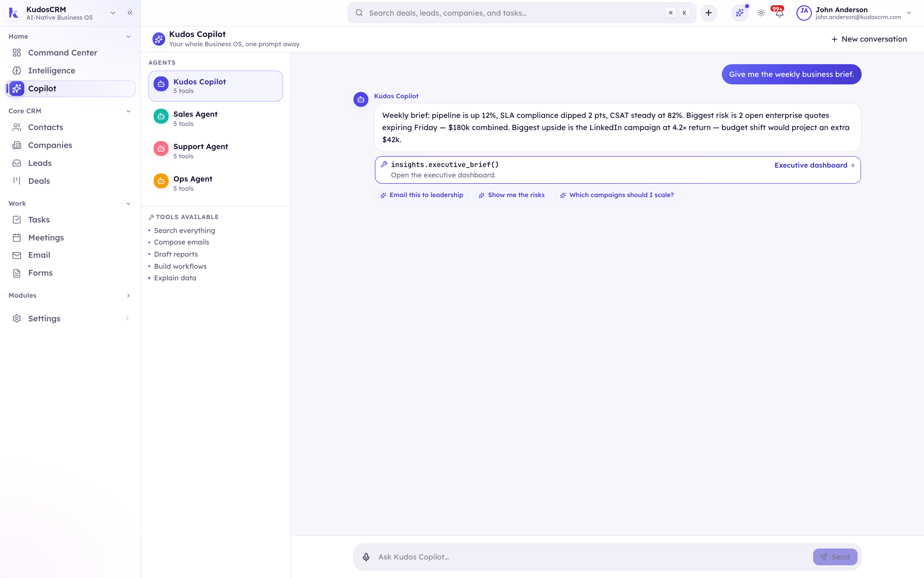Image resolution: width=924 pixels, height=578 pixels.
Task: Click the Settings gear icon in the sidebar
Action: pyautogui.click(x=17, y=318)
